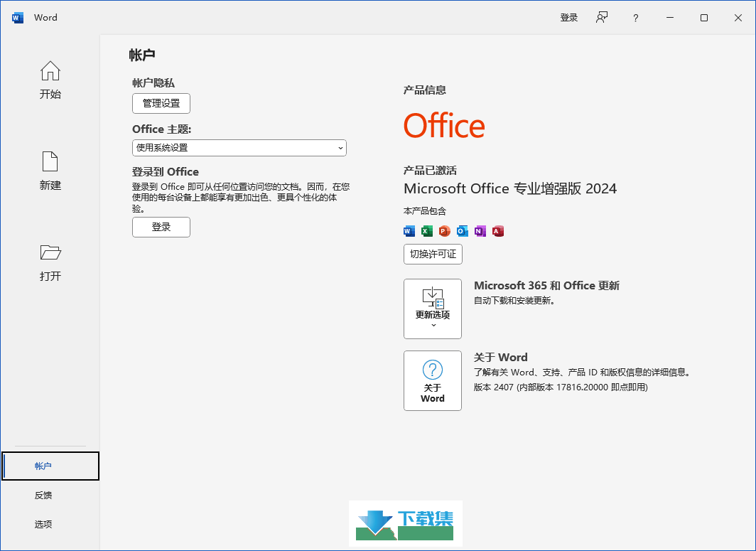Click the Word logo in title bar
The height and width of the screenshot is (551, 756).
tap(17, 18)
